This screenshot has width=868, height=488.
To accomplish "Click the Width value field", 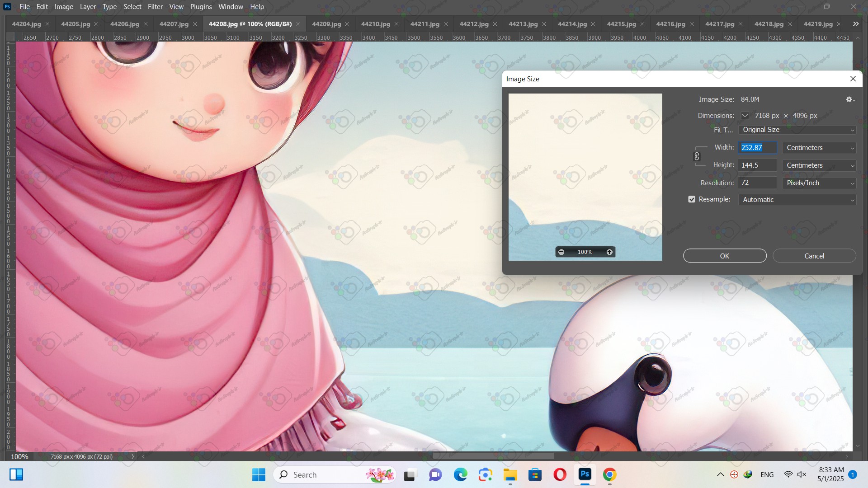I will pos(758,148).
